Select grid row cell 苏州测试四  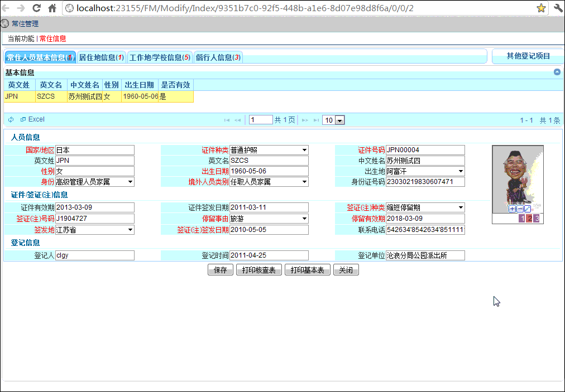(x=85, y=96)
